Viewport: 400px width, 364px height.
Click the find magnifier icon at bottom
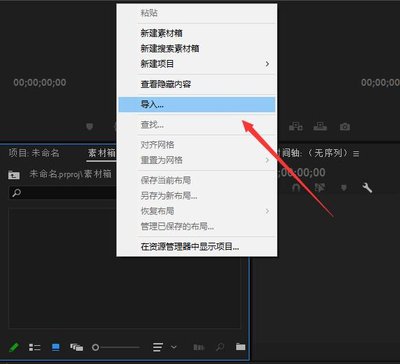tap(220, 347)
